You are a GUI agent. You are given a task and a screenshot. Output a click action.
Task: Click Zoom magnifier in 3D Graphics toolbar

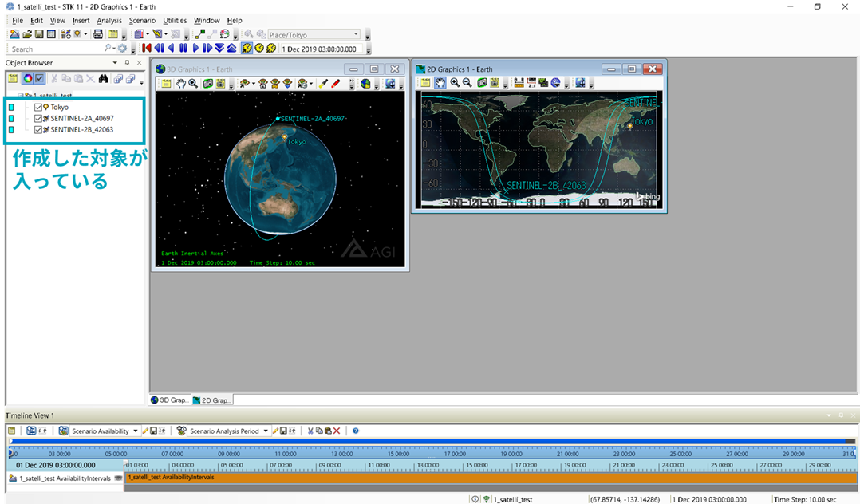coord(193,84)
